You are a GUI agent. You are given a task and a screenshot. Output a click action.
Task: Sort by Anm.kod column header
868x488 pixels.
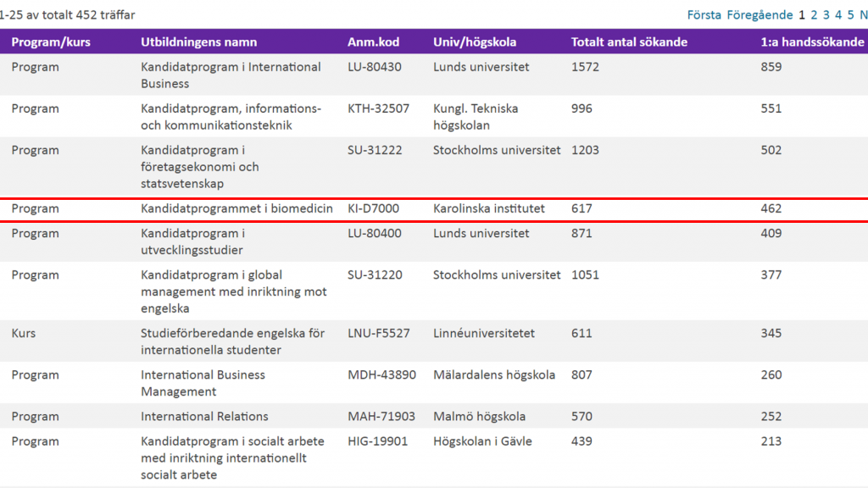(373, 42)
